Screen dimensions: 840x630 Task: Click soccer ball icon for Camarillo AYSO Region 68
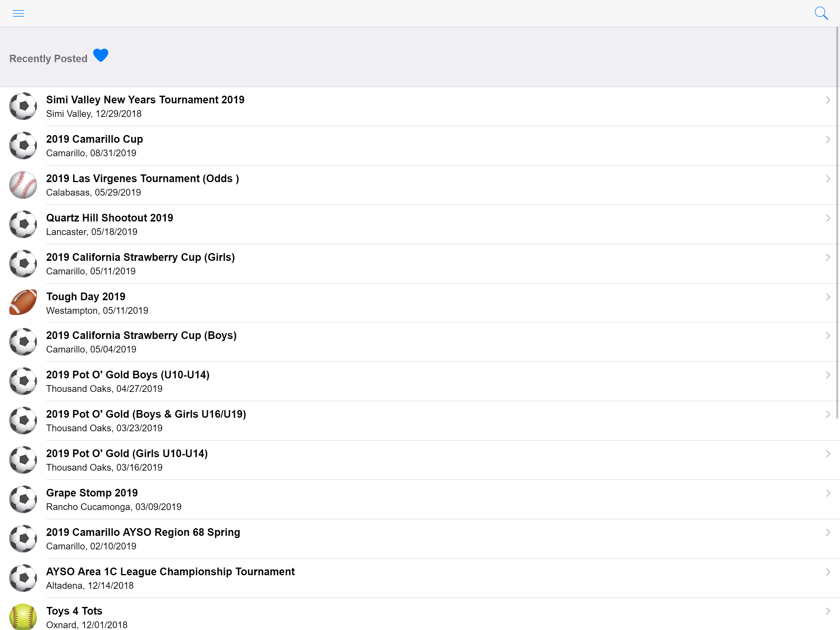tap(23, 538)
